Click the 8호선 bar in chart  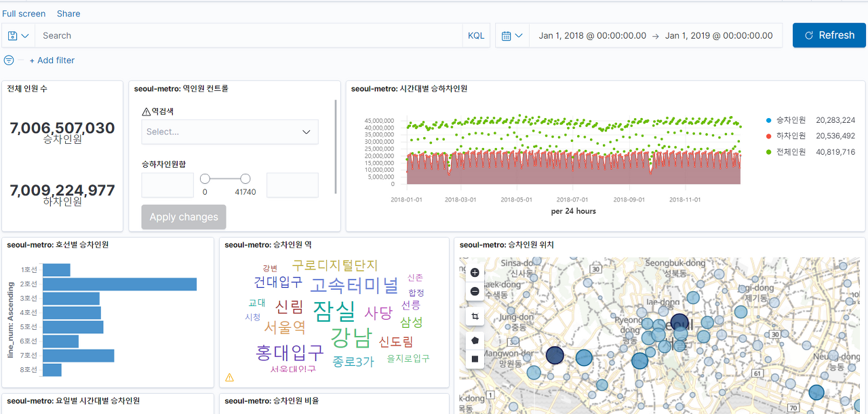pyautogui.click(x=52, y=370)
